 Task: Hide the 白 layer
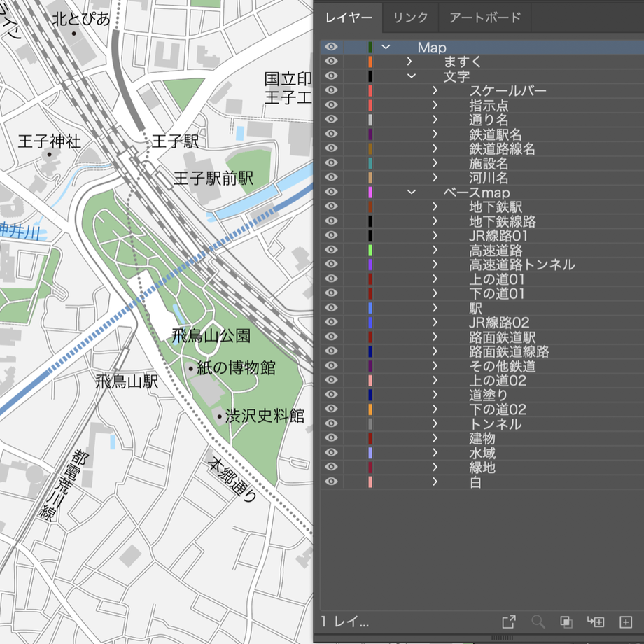coord(331,482)
